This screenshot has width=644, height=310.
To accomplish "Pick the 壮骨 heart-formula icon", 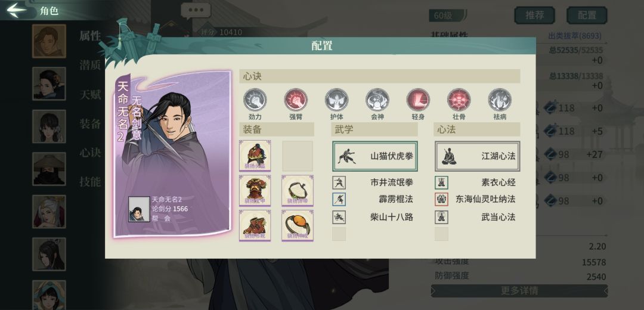I will [459, 100].
